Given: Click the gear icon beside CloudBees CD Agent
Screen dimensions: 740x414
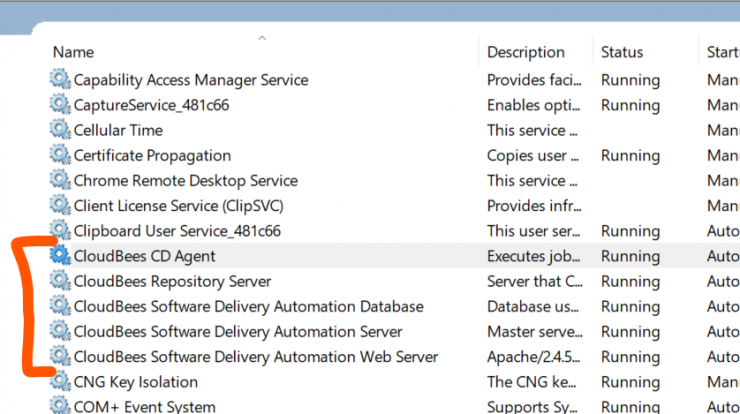Looking at the screenshot, I should coord(60,256).
